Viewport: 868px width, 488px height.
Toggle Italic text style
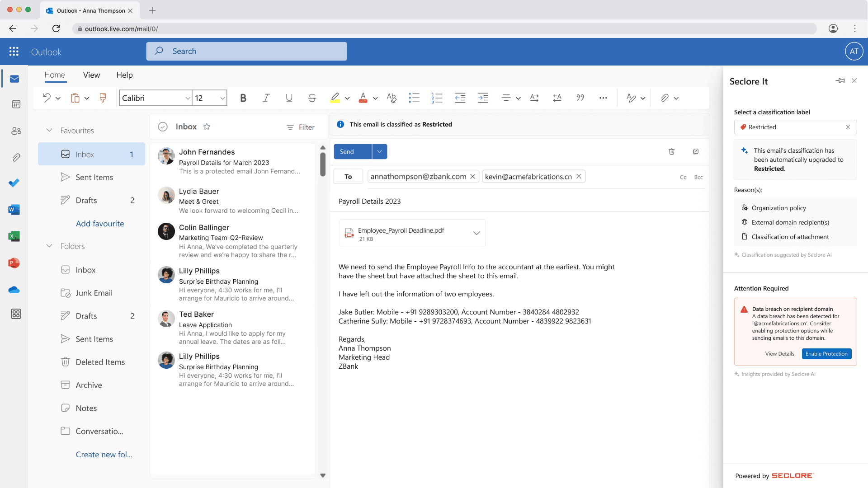266,98
